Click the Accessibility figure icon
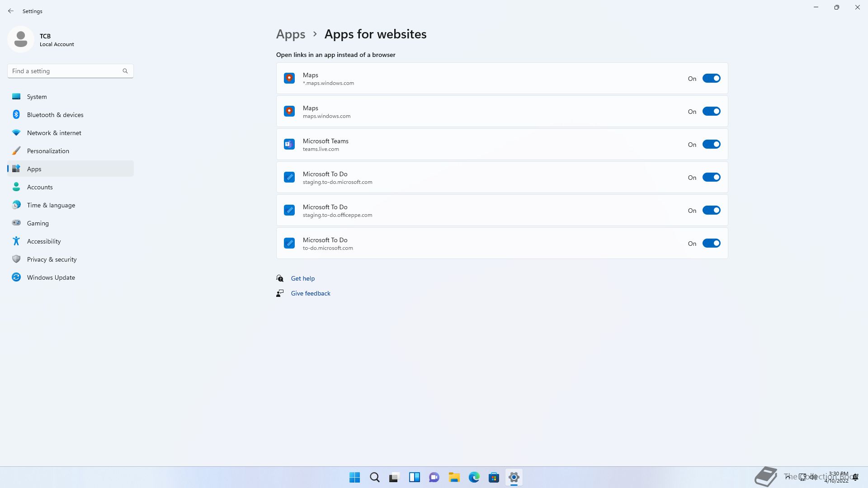 (x=16, y=241)
